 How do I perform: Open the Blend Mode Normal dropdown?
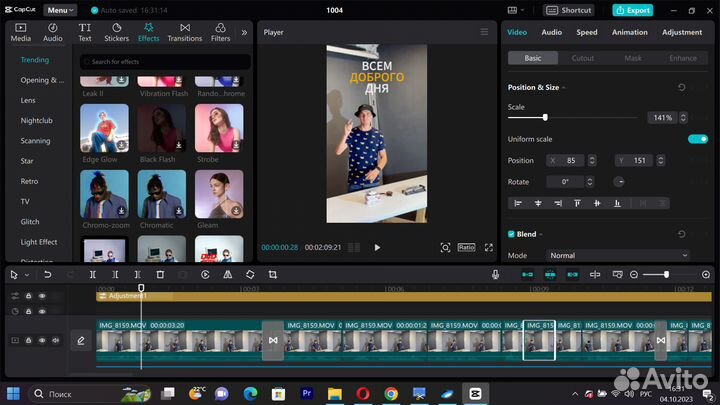(618, 255)
